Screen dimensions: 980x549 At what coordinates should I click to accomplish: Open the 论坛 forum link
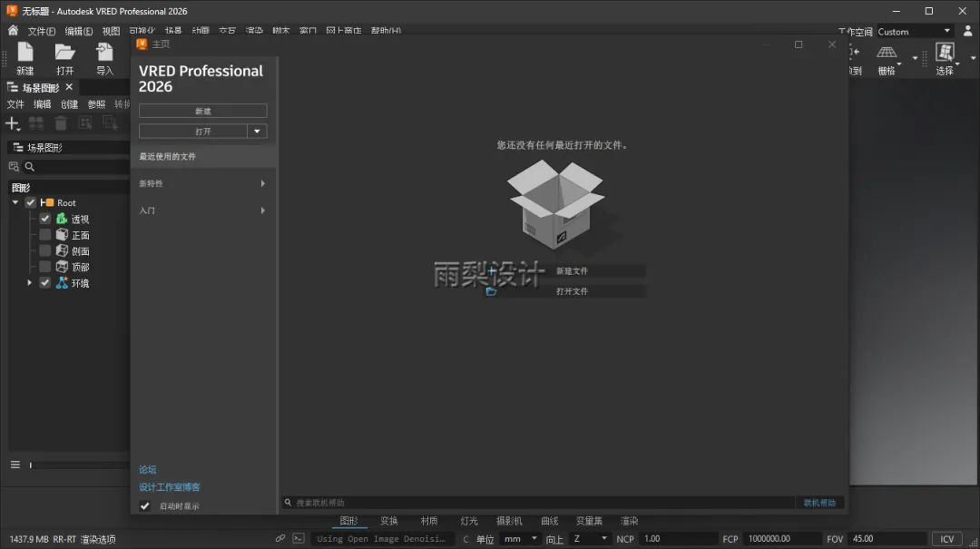[148, 469]
